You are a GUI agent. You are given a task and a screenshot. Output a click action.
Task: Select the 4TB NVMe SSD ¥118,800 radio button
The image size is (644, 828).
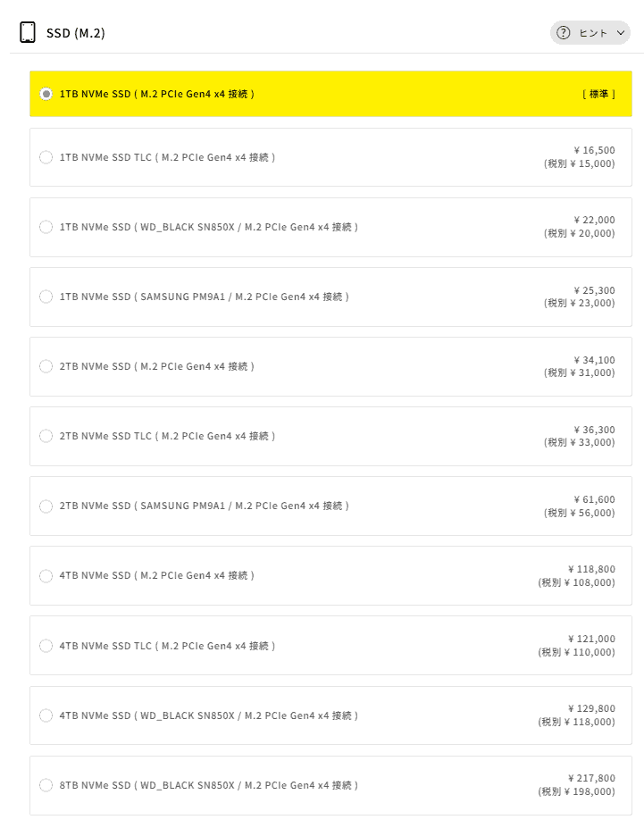click(x=46, y=575)
